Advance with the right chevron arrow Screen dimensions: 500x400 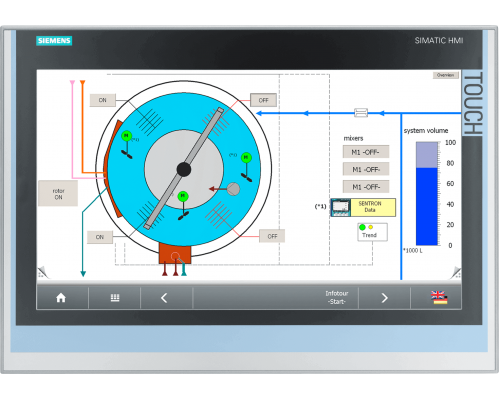(x=384, y=298)
